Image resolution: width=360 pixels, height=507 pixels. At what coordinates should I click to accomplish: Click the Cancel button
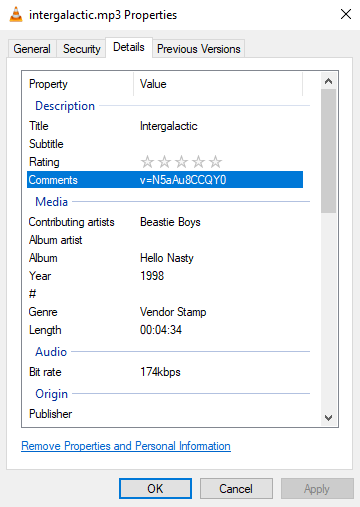pyautogui.click(x=236, y=489)
